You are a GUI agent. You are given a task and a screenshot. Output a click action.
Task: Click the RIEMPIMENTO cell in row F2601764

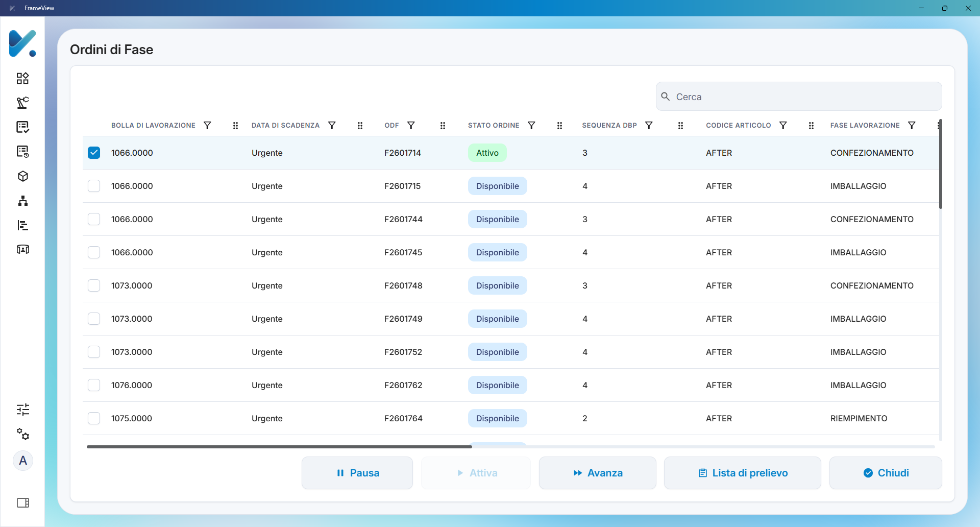859,418
